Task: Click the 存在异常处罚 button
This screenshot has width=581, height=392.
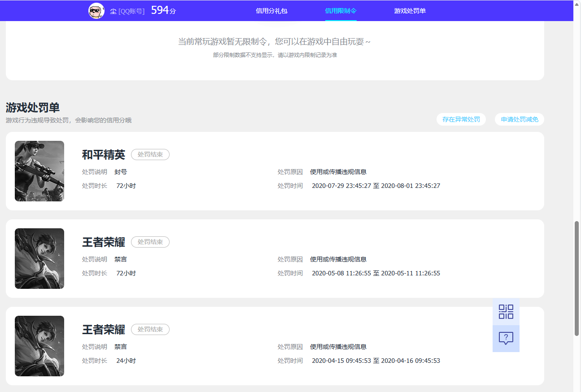Action: coord(461,119)
